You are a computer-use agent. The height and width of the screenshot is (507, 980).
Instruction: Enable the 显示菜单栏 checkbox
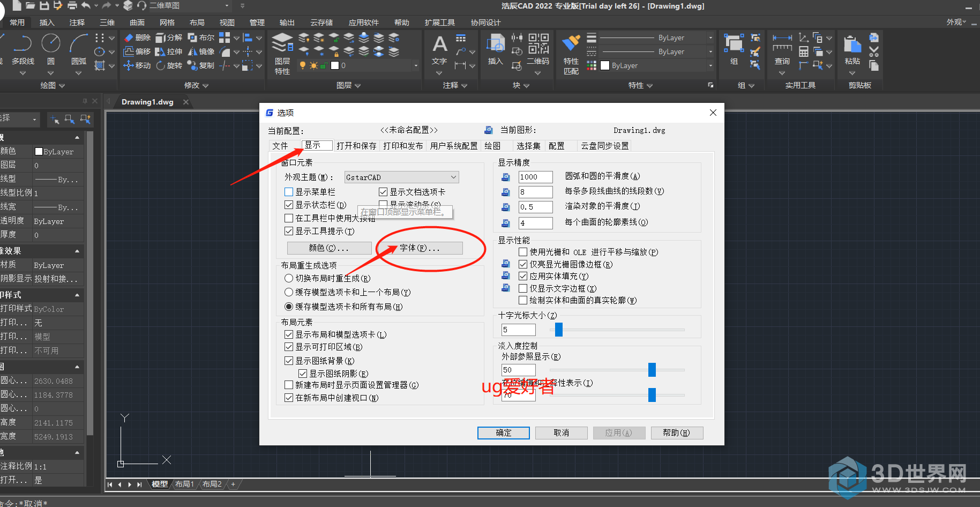pyautogui.click(x=289, y=192)
